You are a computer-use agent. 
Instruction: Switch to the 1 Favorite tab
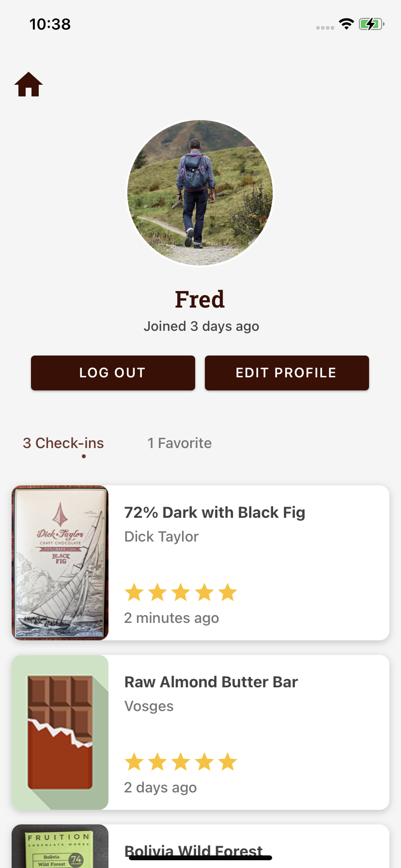[x=180, y=443]
